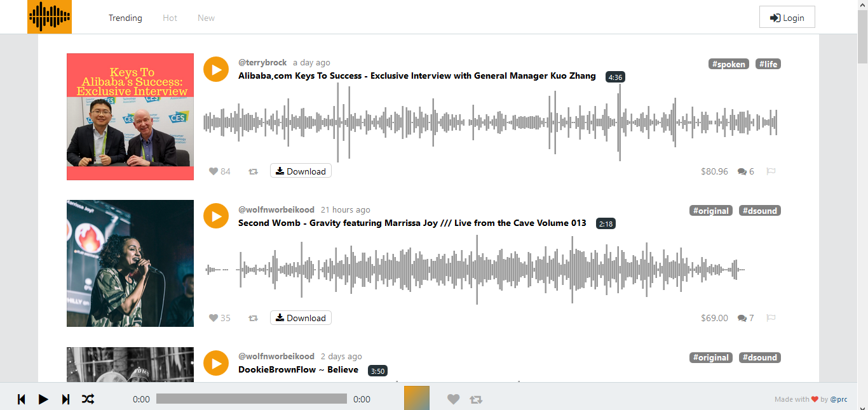Screen dimensions: 868x410
Task: Download the Alibaba.com interview track
Action: pyautogui.click(x=301, y=171)
